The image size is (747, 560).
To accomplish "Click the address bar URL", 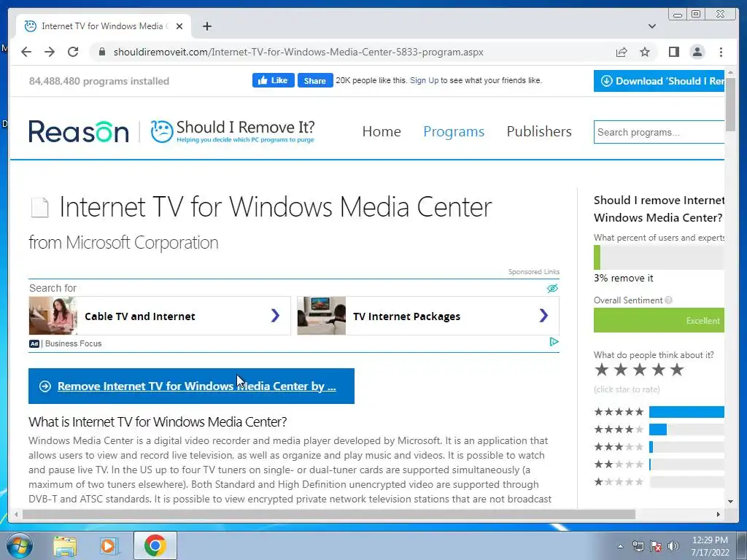I will click(298, 52).
